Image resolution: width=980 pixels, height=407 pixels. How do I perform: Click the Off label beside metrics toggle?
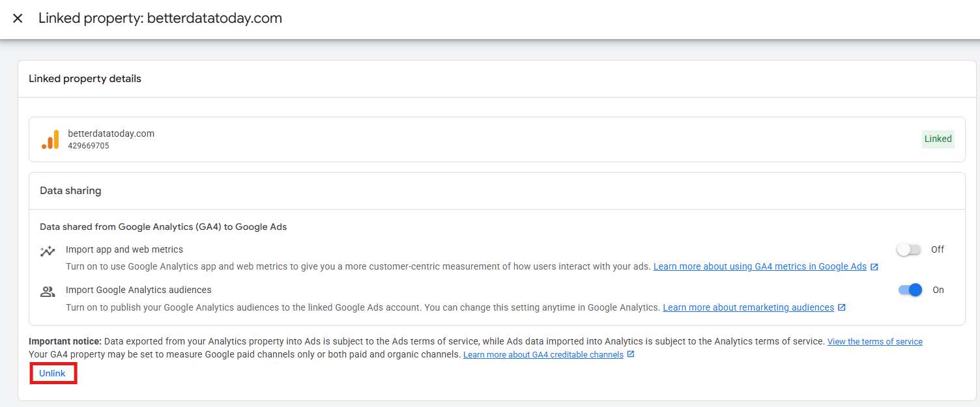point(937,249)
